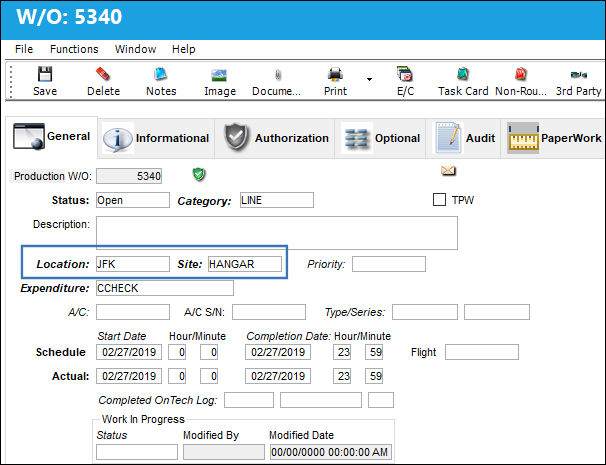Open the Non-Routine card icon
Viewport: 606px width, 465px height.
pyautogui.click(x=521, y=74)
